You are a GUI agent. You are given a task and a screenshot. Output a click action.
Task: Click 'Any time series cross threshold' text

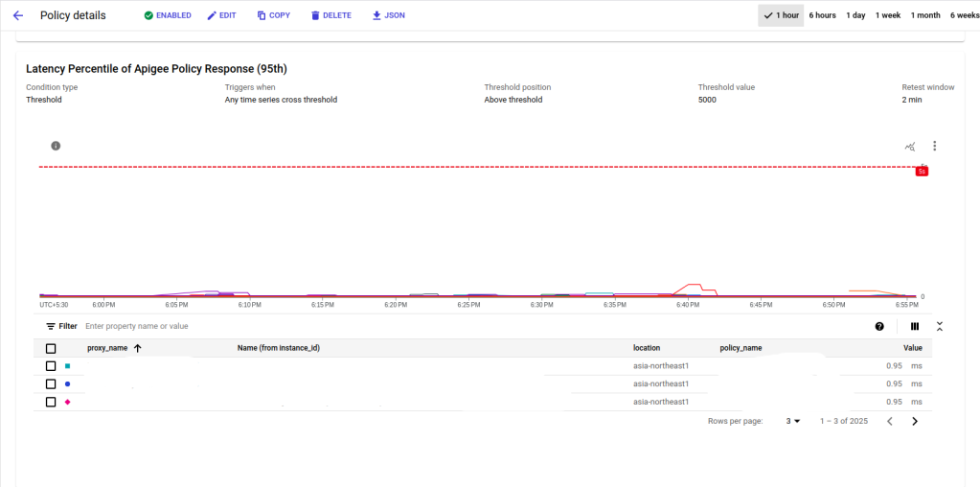coord(281,100)
